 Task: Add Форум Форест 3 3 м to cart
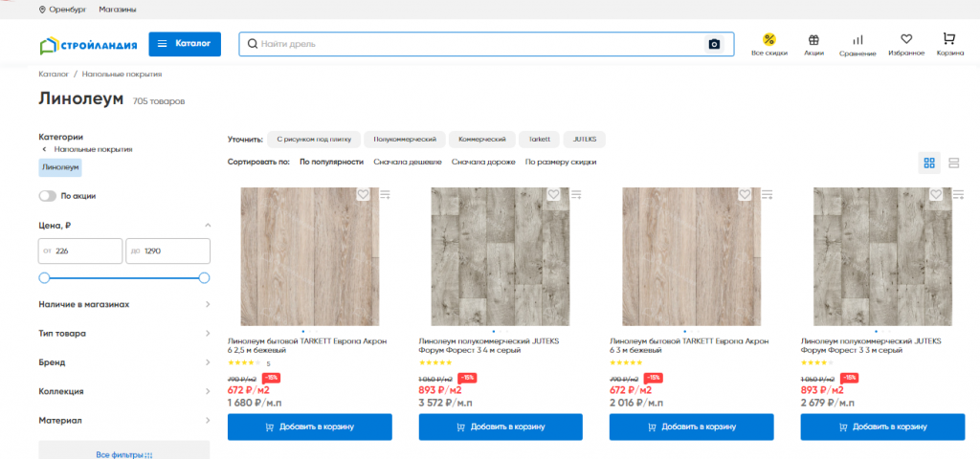coord(882,427)
